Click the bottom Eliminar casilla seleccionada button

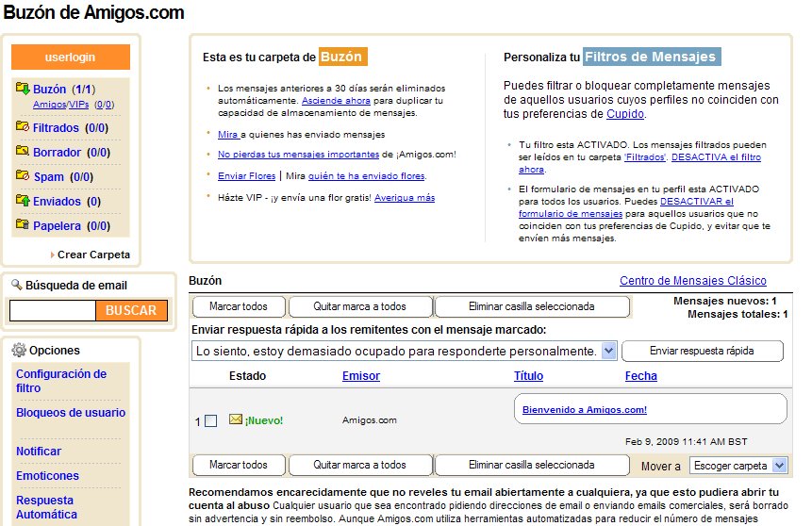pos(532,465)
